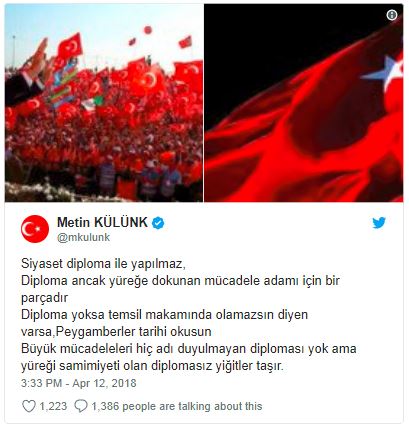Click the blue verified badge
The height and width of the screenshot is (430, 409).
click(158, 223)
